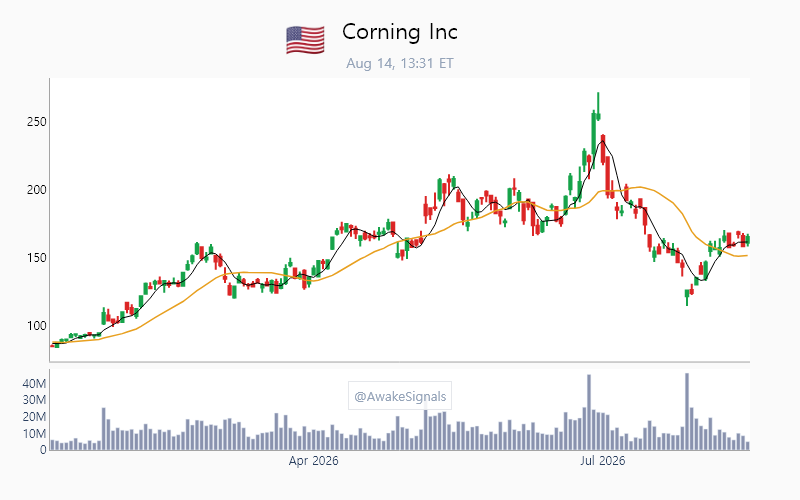This screenshot has height=500, width=800.
Task: Click the Corning Inc title
Action: [399, 32]
